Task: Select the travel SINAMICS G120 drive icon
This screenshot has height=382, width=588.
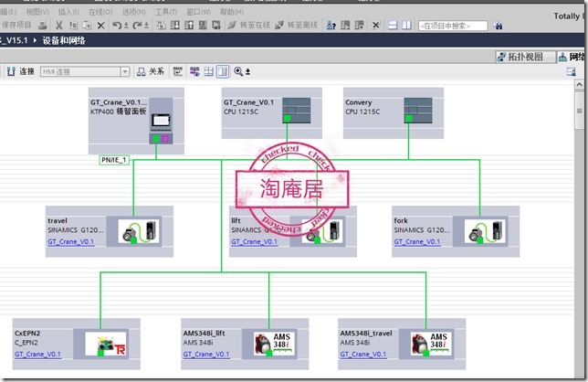Action: tap(139, 231)
